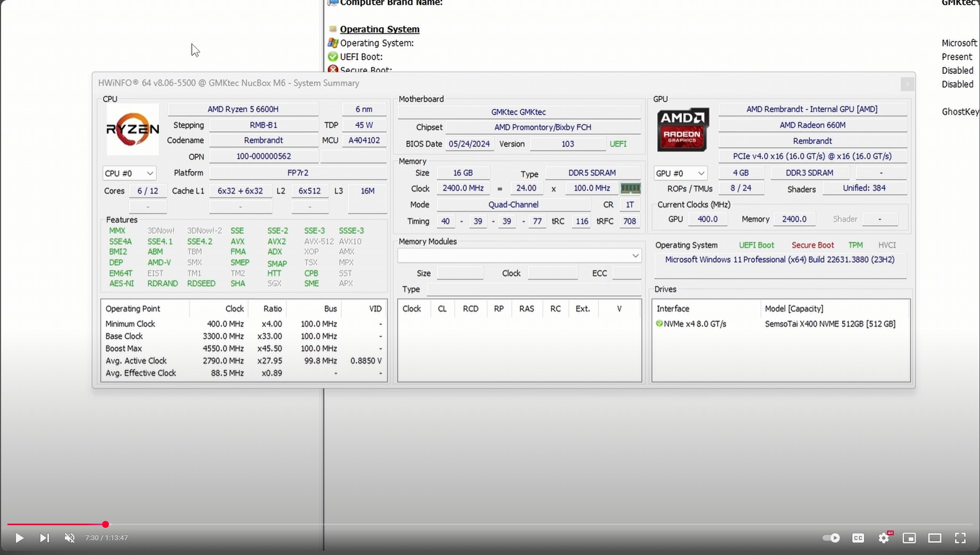Click the UEFI Boot green check icon

click(333, 56)
